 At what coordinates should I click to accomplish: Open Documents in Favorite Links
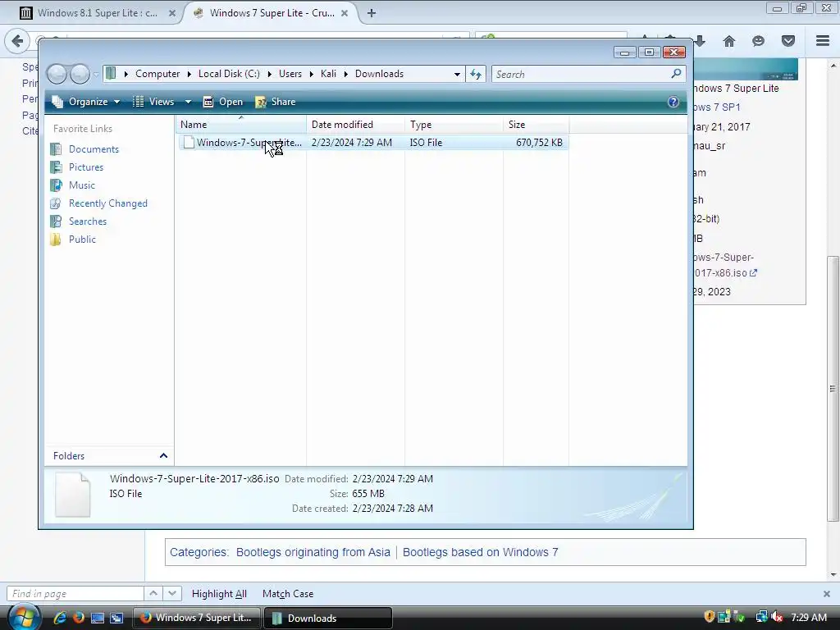point(94,149)
